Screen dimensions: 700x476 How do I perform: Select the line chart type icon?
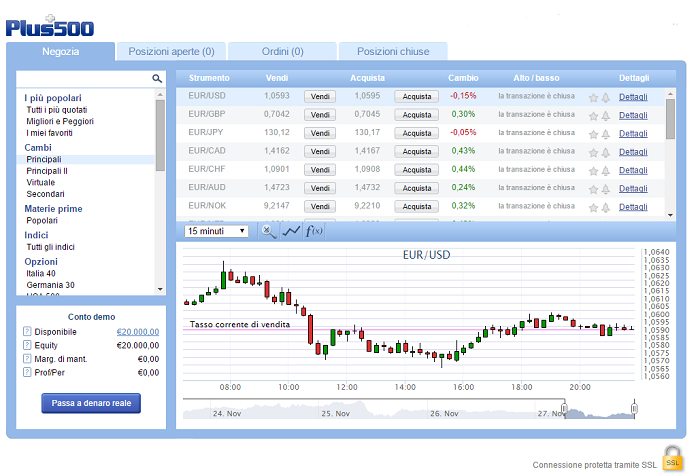pyautogui.click(x=291, y=231)
